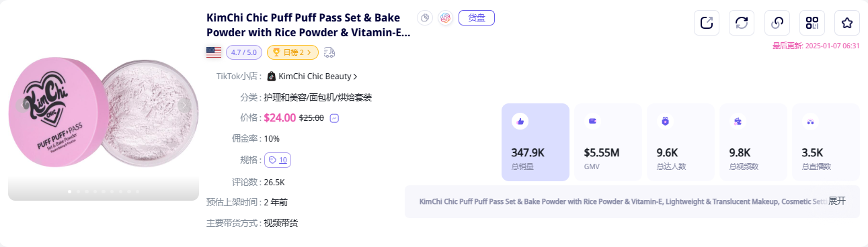Select the first image carousel dot

70,191
